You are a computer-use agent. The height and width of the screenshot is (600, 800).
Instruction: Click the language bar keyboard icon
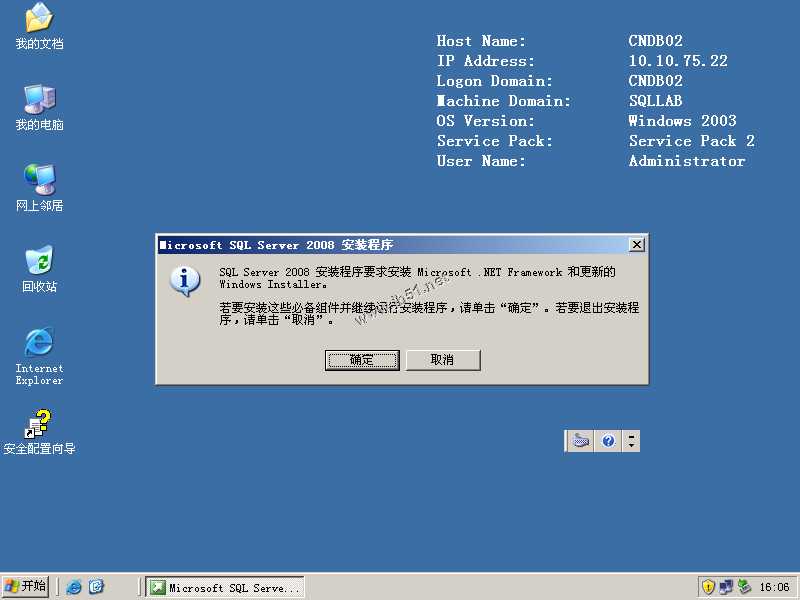click(x=581, y=441)
